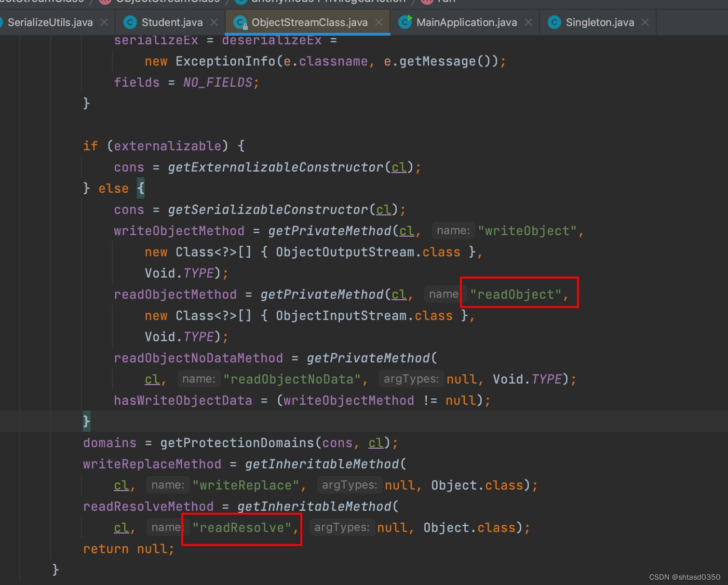Place the caret at the highlighted else brace
This screenshot has width=728, height=585.
click(x=141, y=188)
